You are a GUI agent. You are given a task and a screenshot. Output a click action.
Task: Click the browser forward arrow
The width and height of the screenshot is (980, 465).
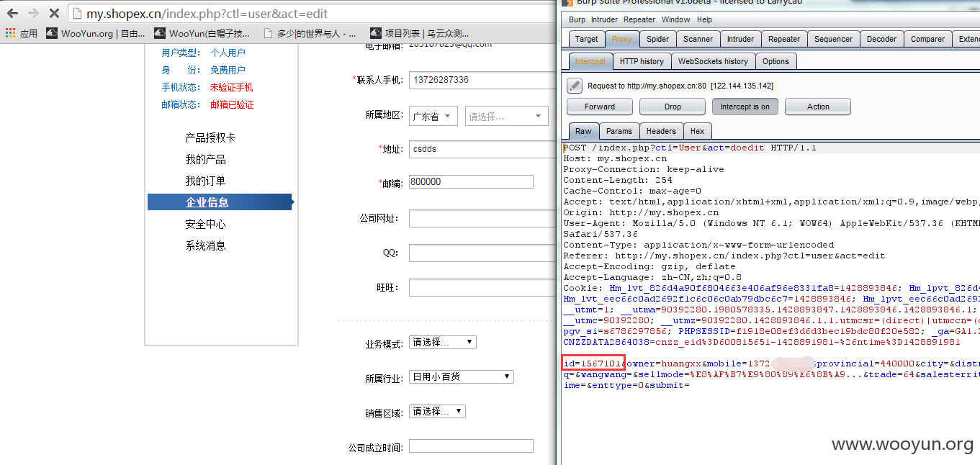(x=33, y=14)
